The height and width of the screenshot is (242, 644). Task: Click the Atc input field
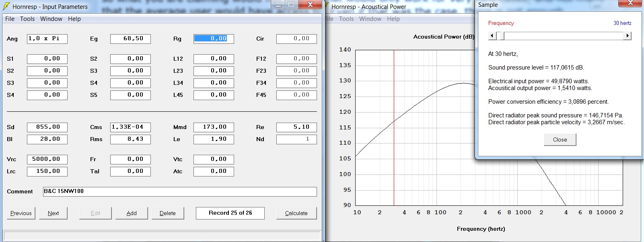214,171
